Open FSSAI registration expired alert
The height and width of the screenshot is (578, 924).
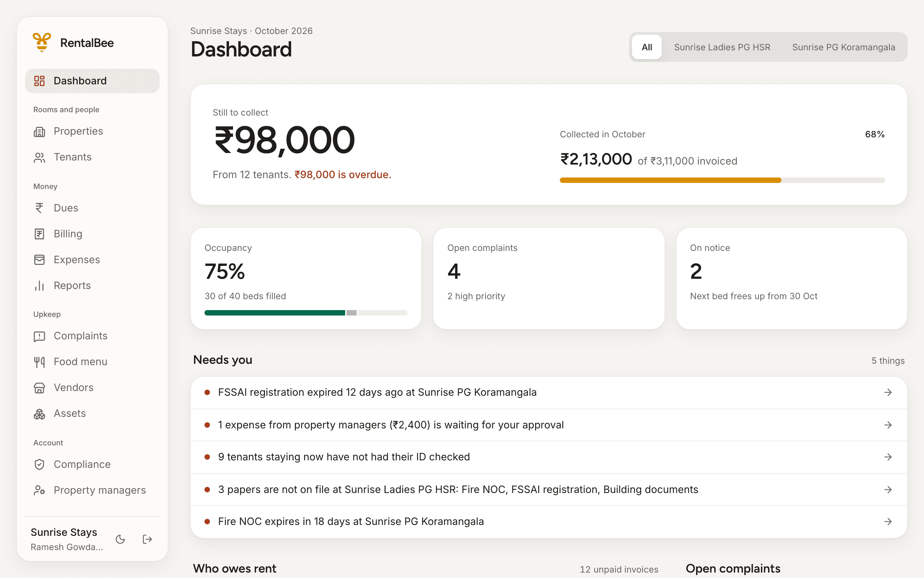pyautogui.click(x=549, y=393)
